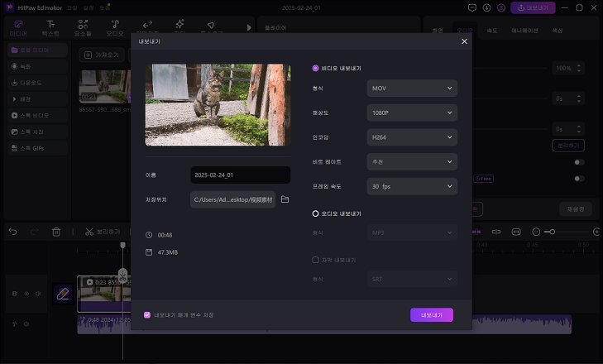Select the Text tool in top toolbar
Viewport: 603px width, 364px height.
pyautogui.click(x=50, y=25)
